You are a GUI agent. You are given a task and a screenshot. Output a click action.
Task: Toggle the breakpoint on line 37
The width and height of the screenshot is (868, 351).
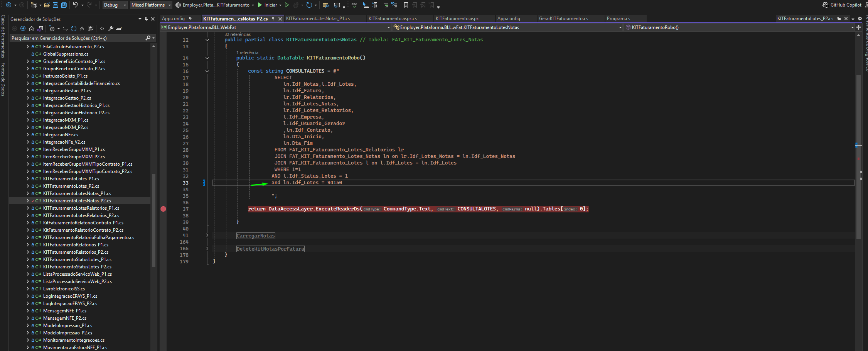point(163,209)
